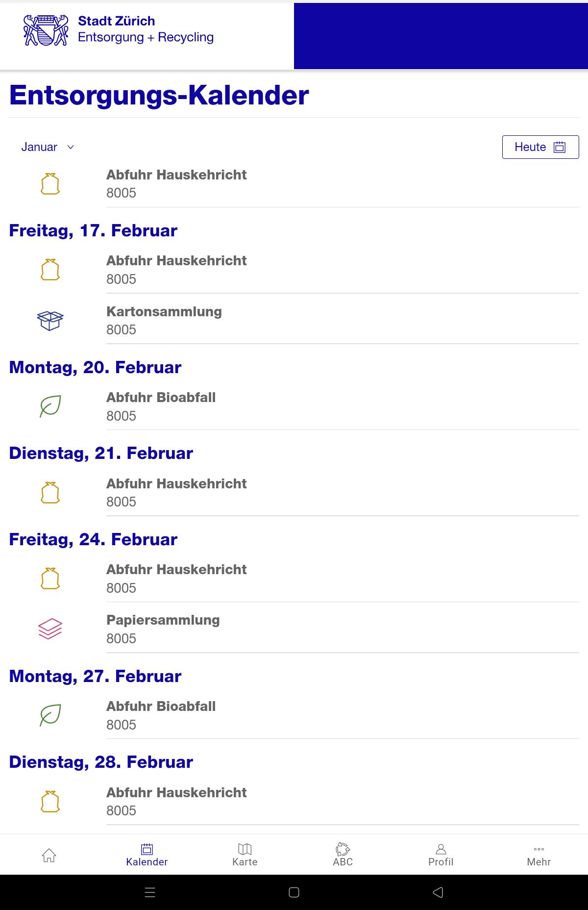Screen dimensions: 588x910
Task: Switch to the Karte tab
Action: pyautogui.click(x=245, y=855)
